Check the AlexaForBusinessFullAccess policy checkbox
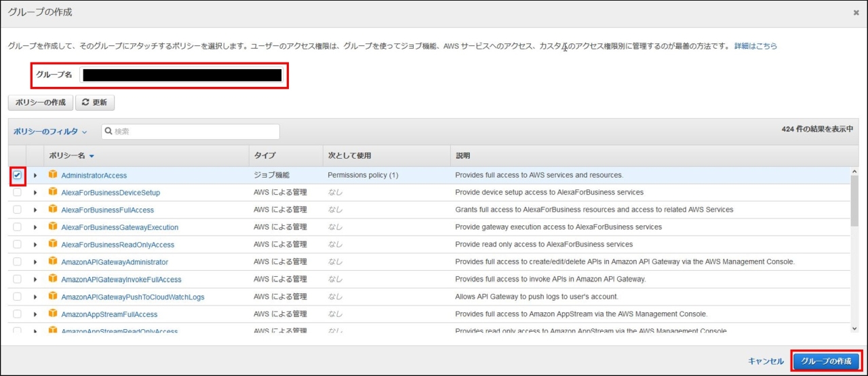 pos(18,210)
